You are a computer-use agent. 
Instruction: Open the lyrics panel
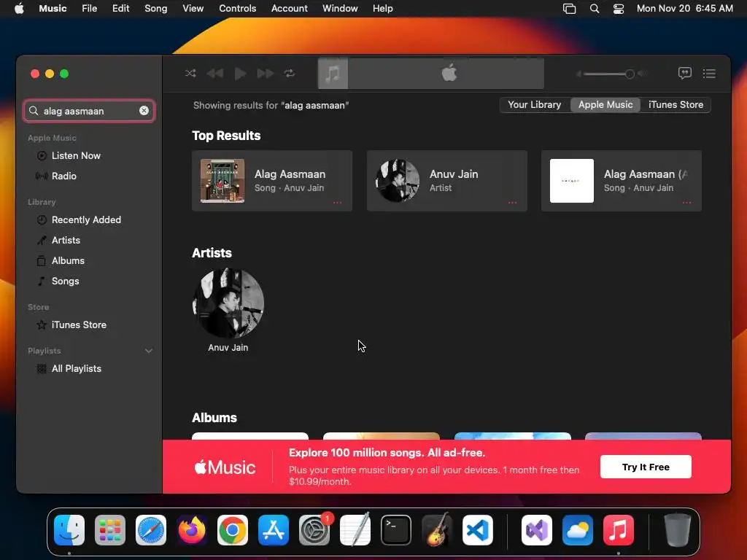click(684, 74)
